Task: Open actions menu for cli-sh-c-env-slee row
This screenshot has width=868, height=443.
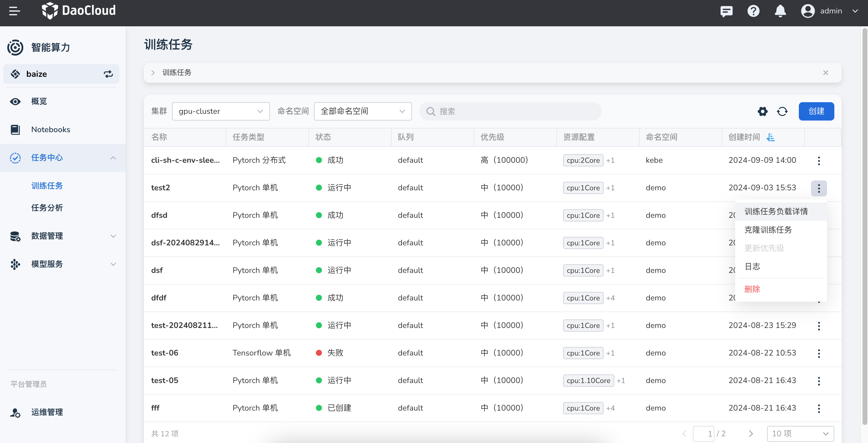Action: pyautogui.click(x=818, y=161)
